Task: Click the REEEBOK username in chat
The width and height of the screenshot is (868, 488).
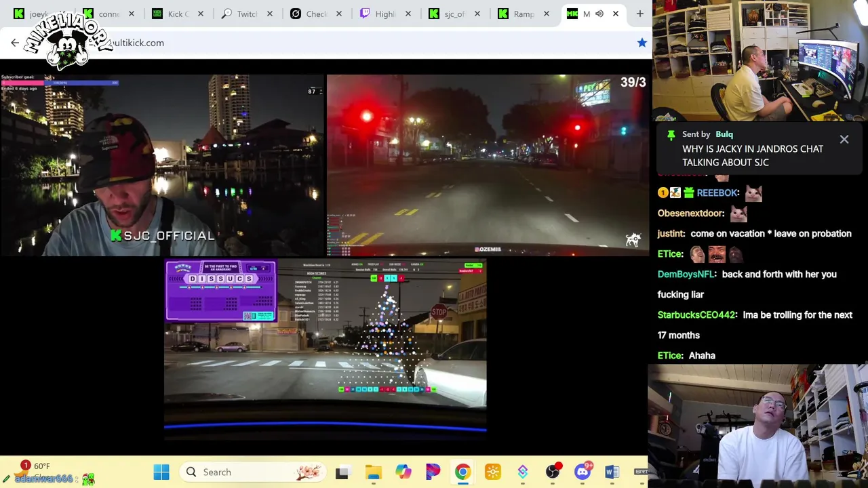Action: 717,193
